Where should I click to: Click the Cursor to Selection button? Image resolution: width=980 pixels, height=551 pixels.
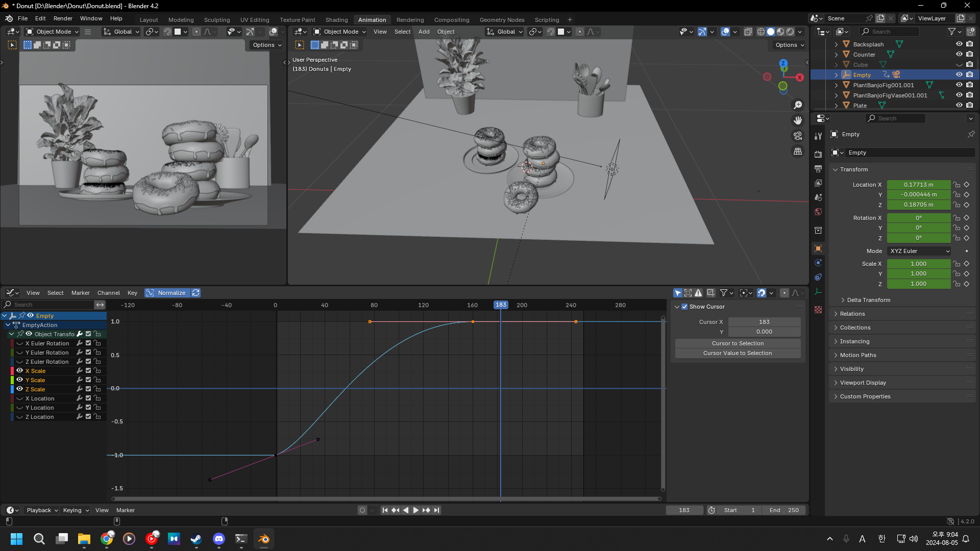(738, 343)
